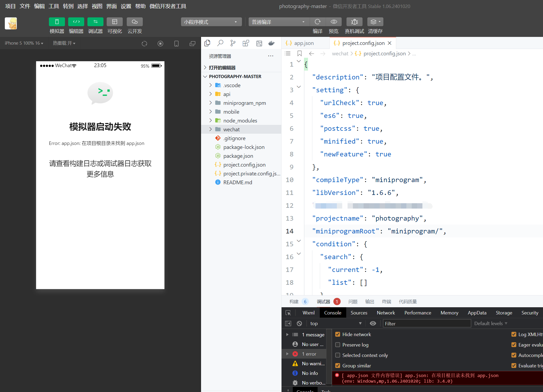Click the wechat breadcrumb segment
The image size is (543, 392).
tap(340, 53)
